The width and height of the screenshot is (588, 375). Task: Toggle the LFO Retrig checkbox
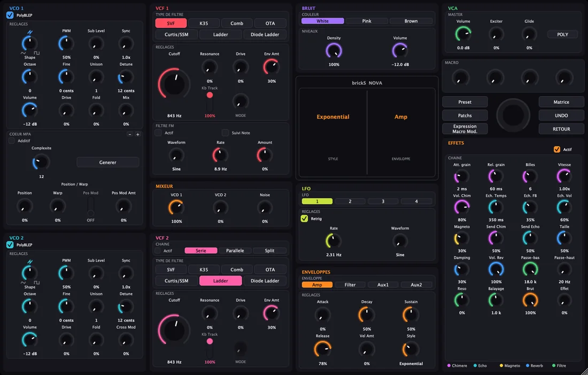[304, 218]
